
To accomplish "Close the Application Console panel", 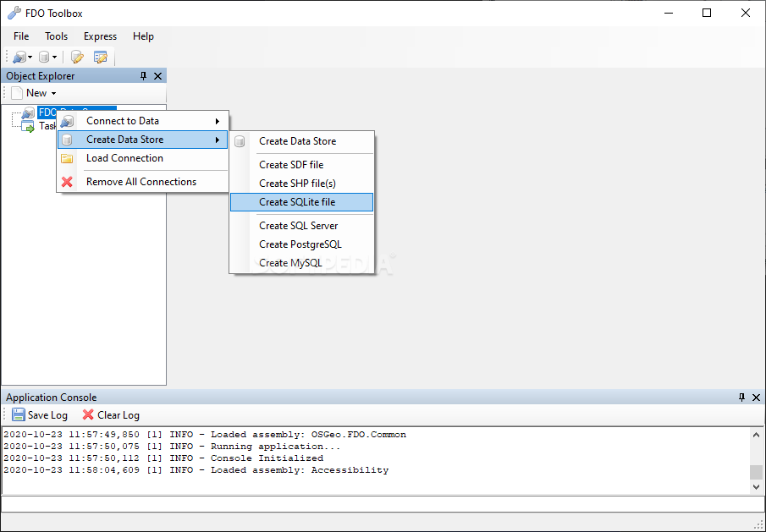I will [x=756, y=398].
